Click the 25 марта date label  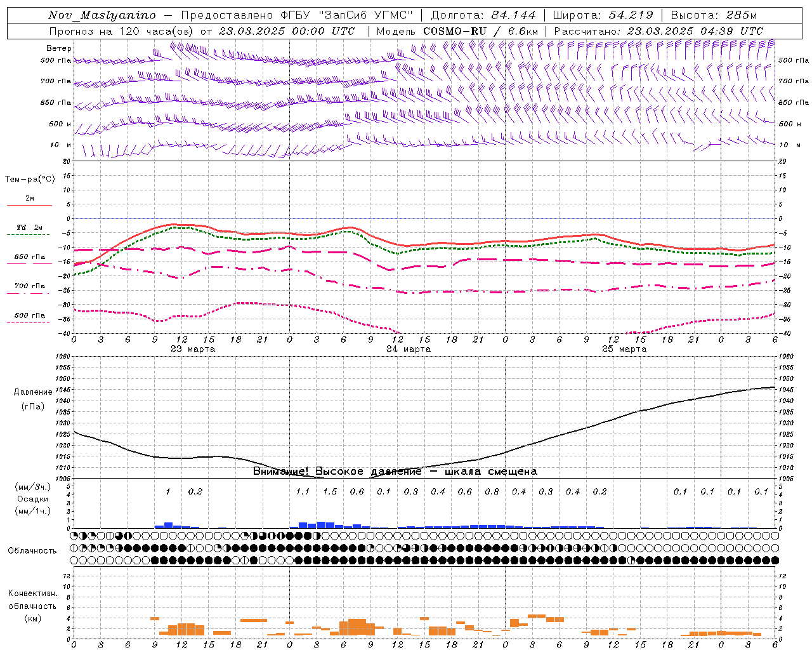pos(624,349)
